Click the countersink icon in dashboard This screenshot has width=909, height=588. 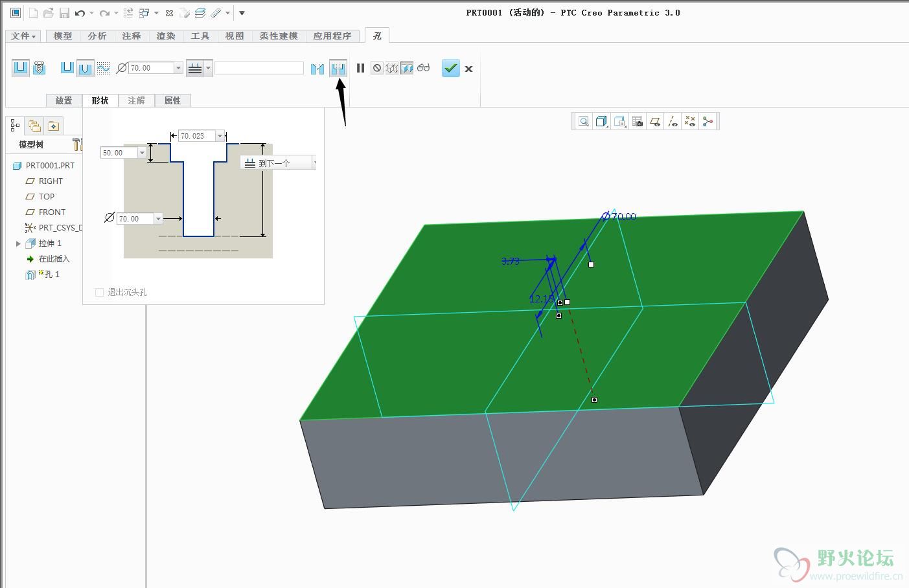pos(317,69)
